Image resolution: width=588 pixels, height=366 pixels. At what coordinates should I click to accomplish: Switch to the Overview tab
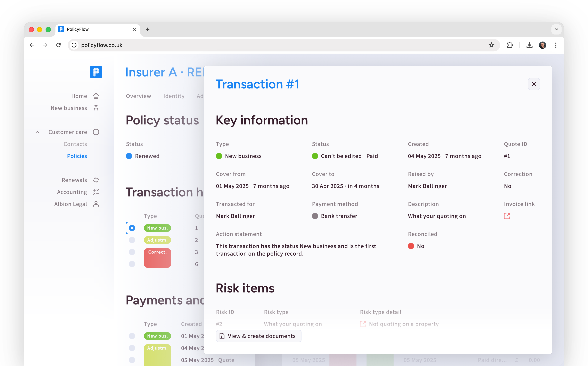click(138, 96)
